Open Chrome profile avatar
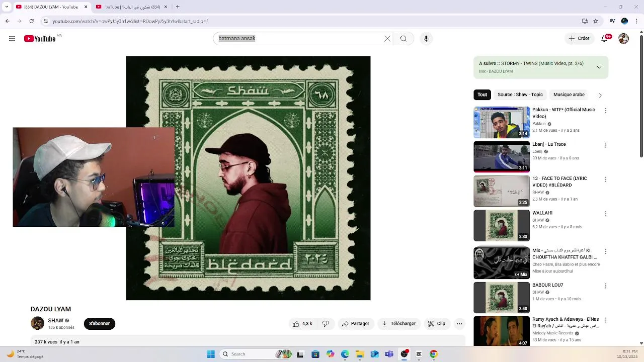This screenshot has height=362, width=644. 624,21
